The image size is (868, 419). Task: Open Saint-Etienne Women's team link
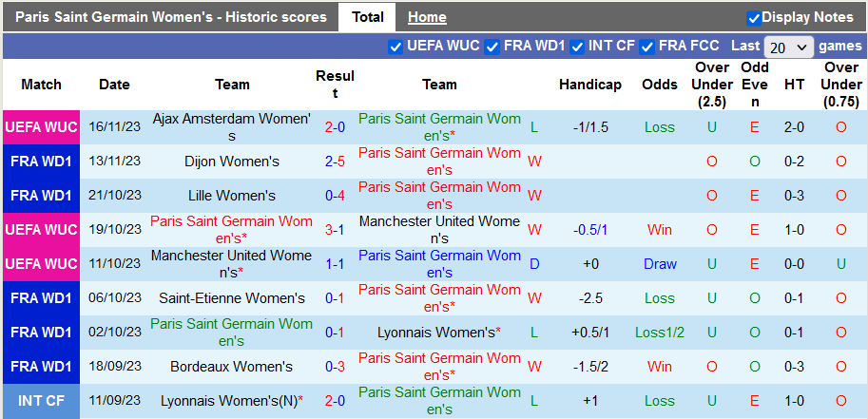click(232, 298)
